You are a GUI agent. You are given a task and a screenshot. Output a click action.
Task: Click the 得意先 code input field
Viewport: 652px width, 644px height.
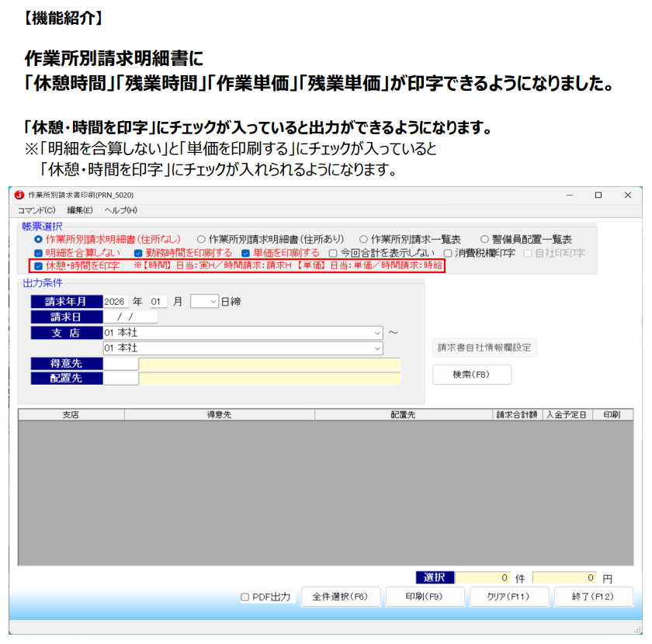coord(120,363)
